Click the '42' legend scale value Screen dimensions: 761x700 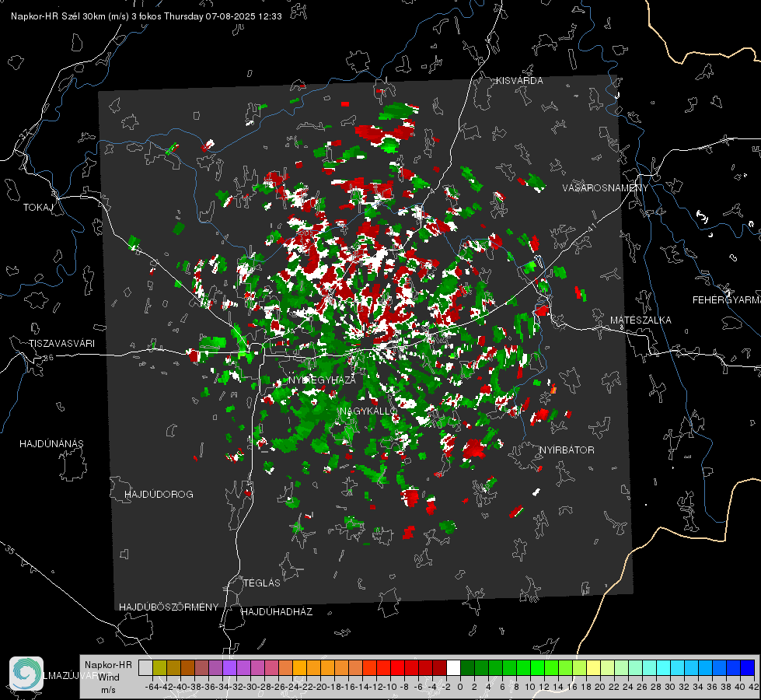tap(753, 687)
